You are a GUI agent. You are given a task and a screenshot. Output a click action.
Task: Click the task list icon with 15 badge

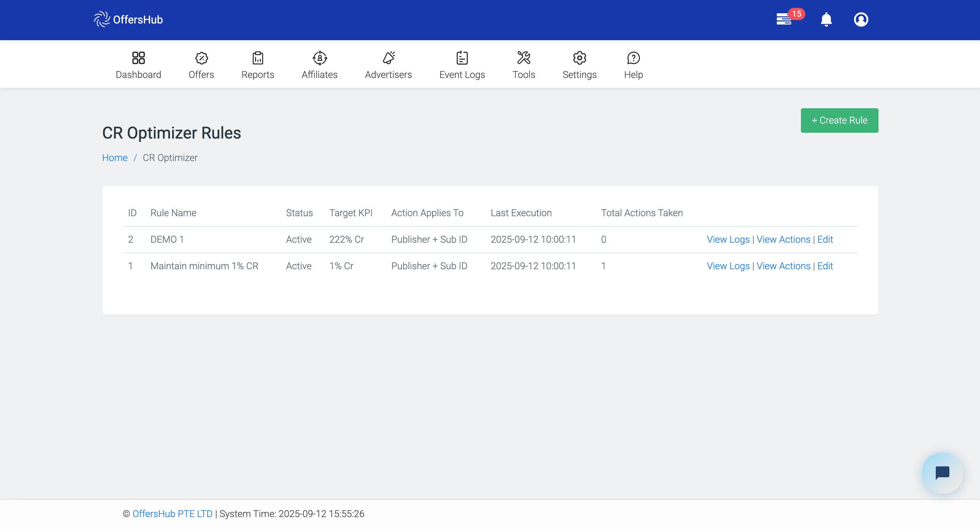[x=784, y=19]
